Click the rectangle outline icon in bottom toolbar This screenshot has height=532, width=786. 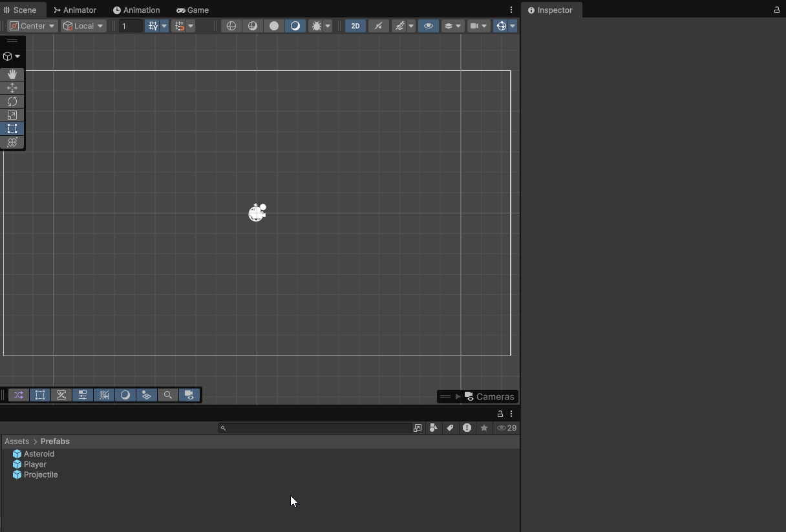click(x=40, y=395)
